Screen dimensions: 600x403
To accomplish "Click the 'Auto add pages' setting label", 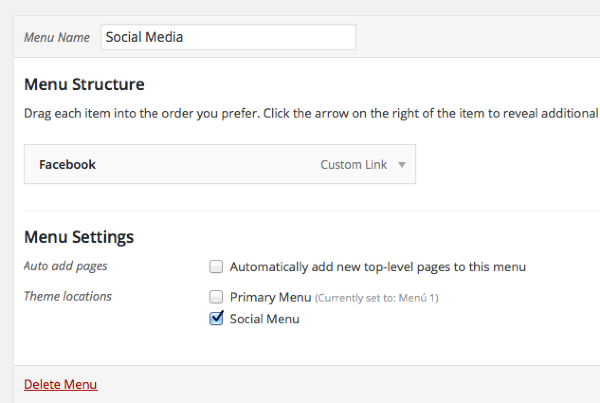I will [x=65, y=267].
